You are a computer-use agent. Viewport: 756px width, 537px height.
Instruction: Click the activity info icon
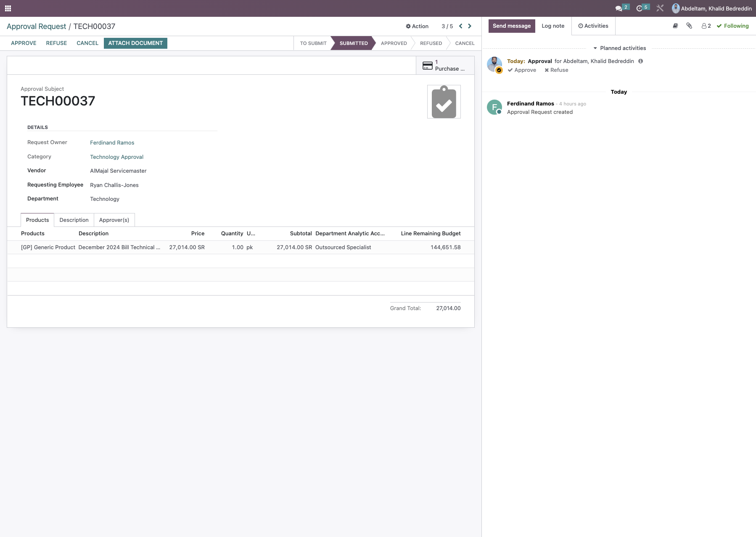coord(641,61)
